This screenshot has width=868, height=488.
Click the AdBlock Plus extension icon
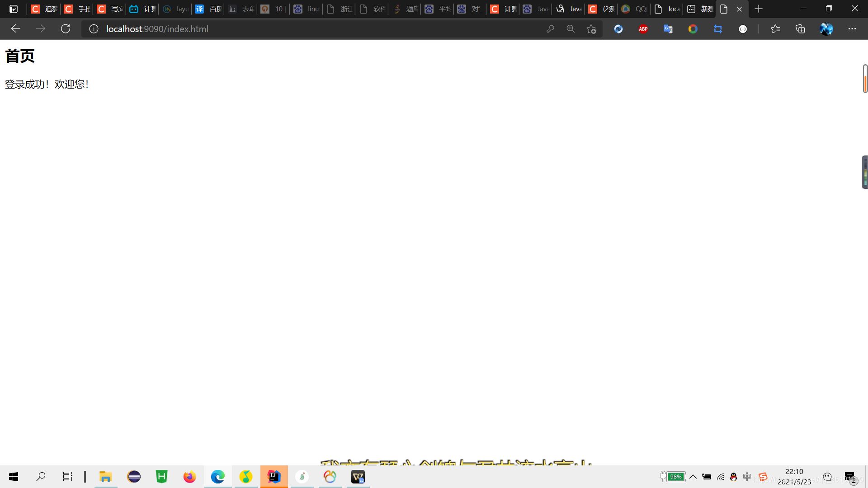[x=643, y=29]
